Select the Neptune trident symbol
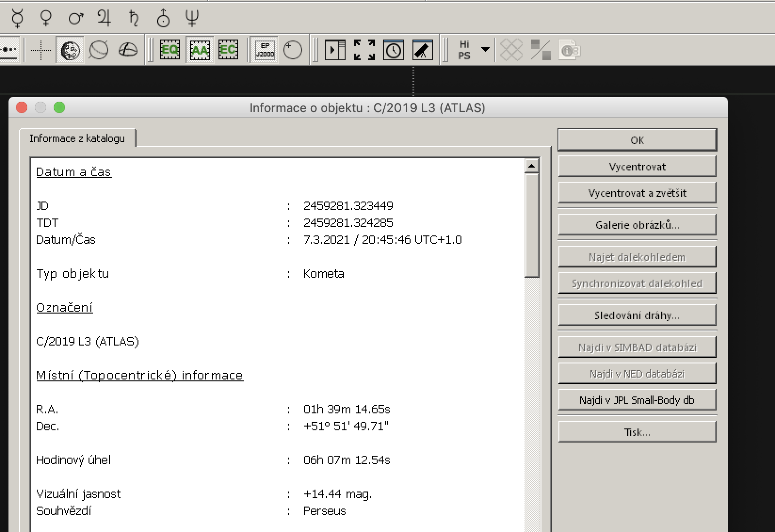 coord(192,18)
